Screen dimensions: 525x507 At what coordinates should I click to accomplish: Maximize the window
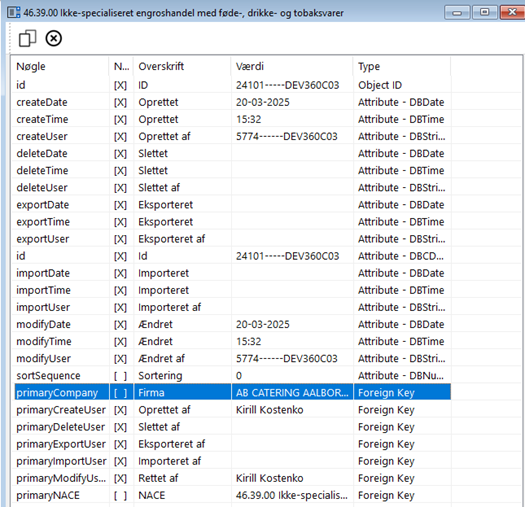pos(484,13)
